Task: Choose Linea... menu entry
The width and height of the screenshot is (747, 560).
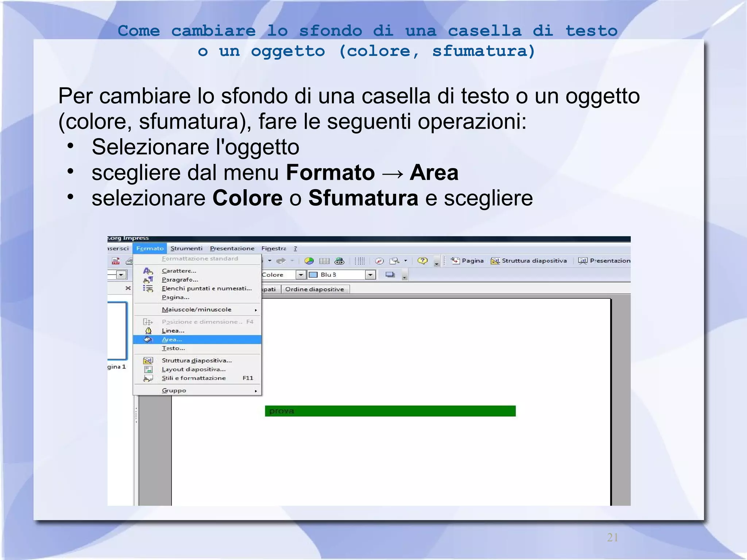Action: 197,331
